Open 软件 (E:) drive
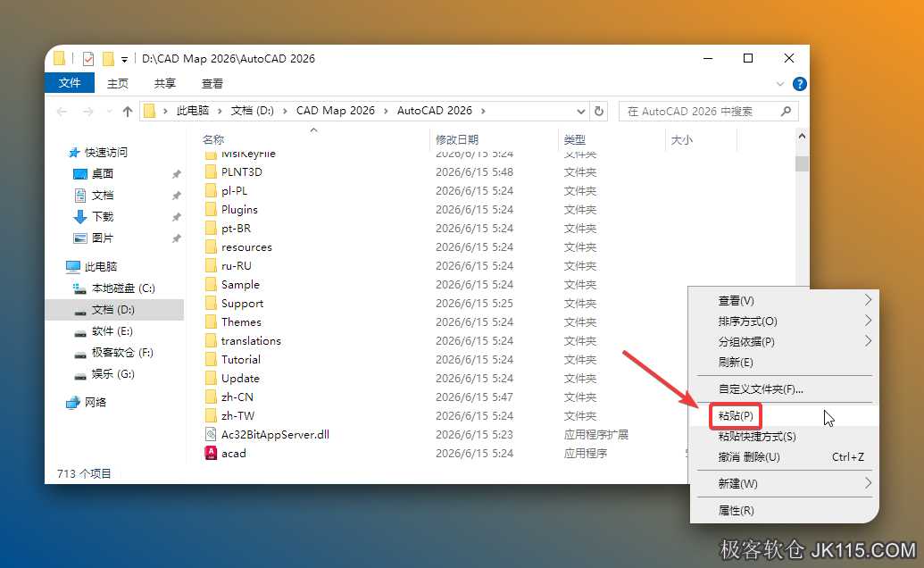The width and height of the screenshot is (924, 568). click(x=112, y=331)
